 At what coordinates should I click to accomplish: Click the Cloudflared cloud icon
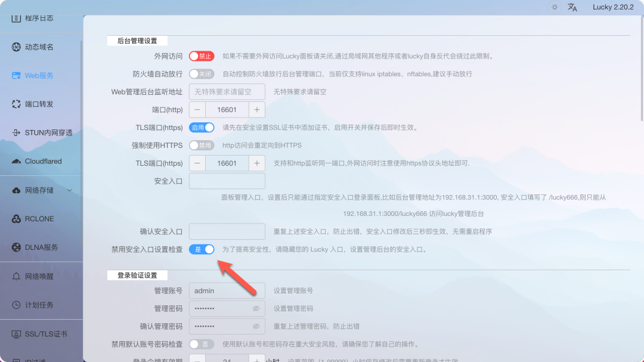click(x=16, y=162)
